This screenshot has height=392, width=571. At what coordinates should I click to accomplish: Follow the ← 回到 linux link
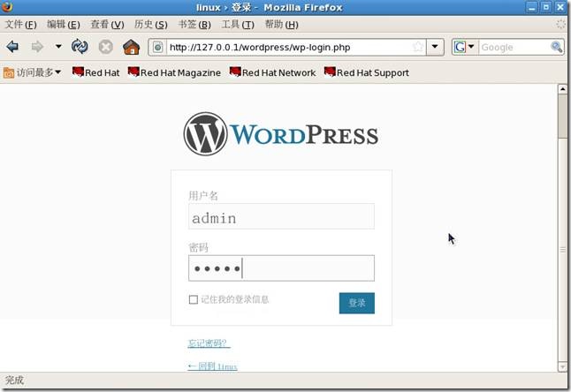tap(212, 366)
